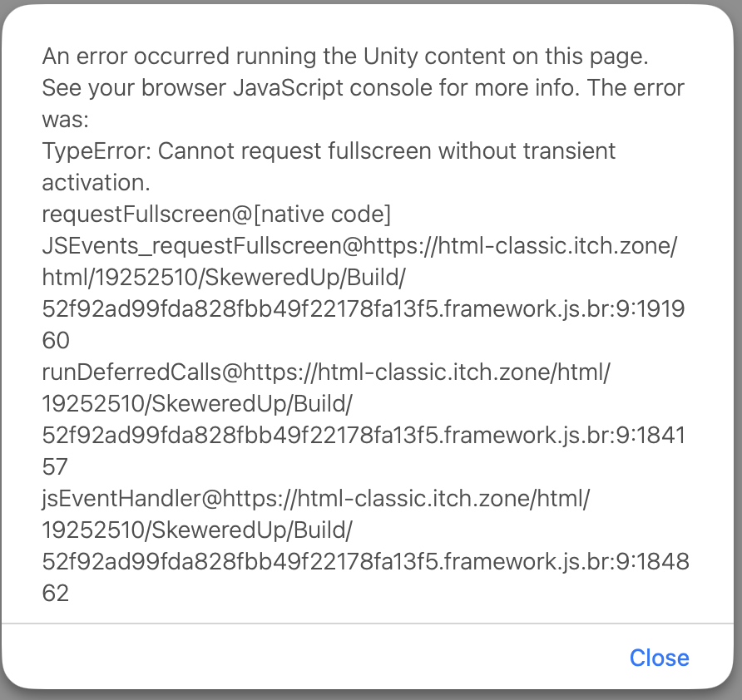
Task: Click the number '60' in the stack trace
Action: [56, 341]
